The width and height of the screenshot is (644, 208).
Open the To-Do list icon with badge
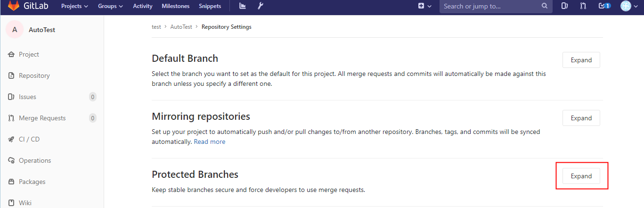click(604, 6)
